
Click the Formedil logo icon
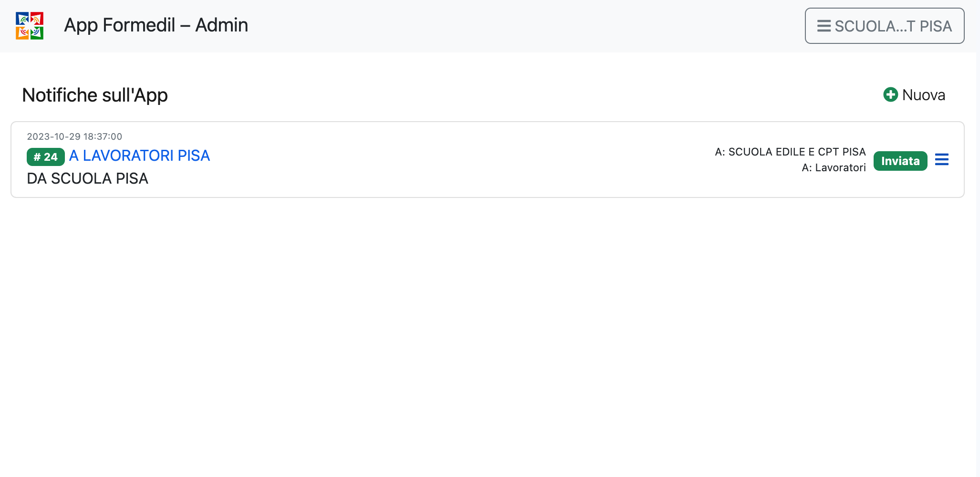tap(30, 26)
